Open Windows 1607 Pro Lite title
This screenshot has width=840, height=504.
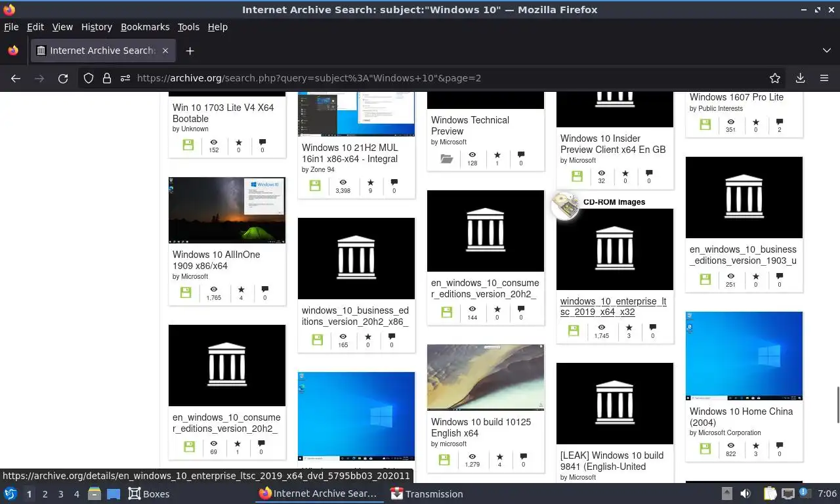click(x=736, y=97)
